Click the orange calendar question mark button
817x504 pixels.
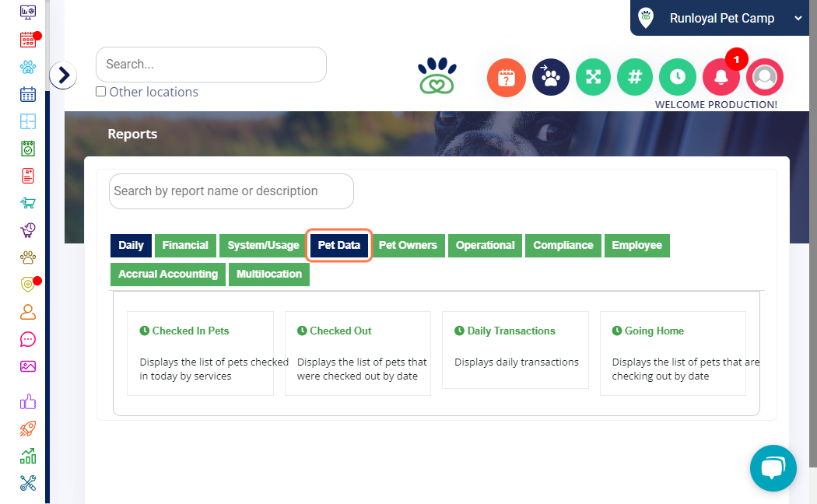506,78
